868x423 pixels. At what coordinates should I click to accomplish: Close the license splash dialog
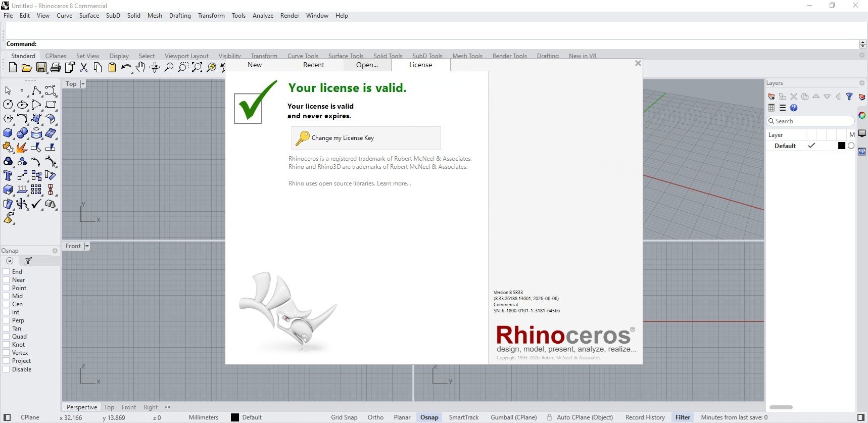pos(638,63)
